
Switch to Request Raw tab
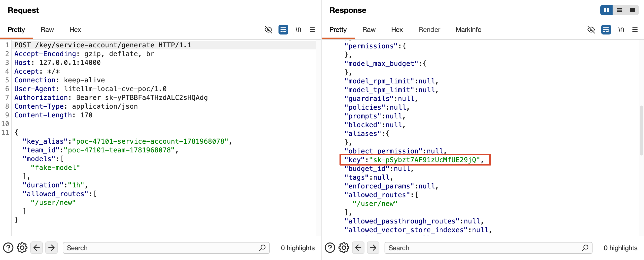click(47, 30)
